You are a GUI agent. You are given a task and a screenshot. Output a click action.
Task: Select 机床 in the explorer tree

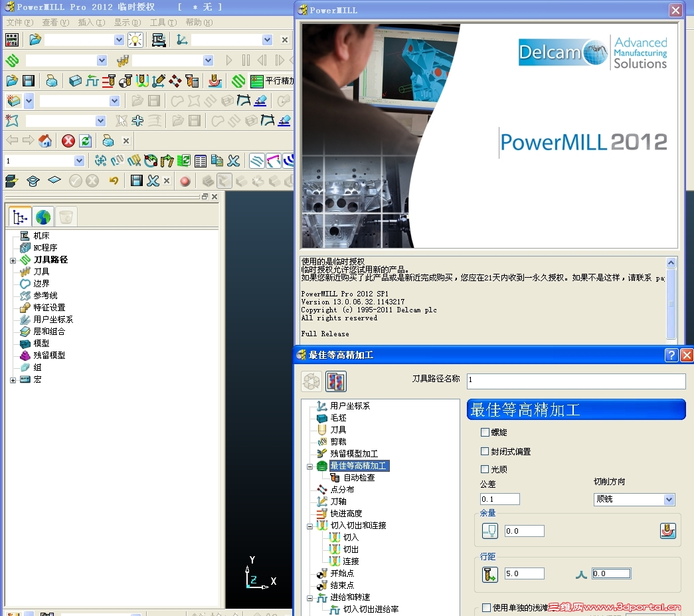click(41, 236)
